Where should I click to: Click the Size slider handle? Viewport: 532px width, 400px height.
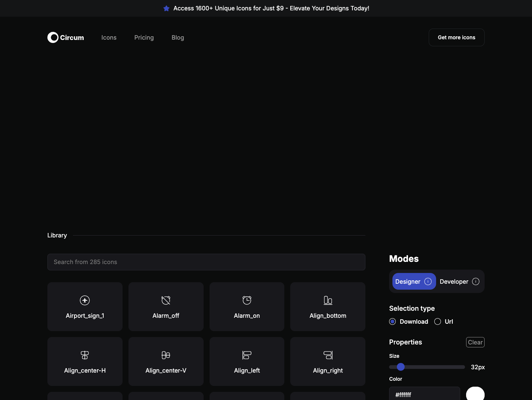[x=401, y=367]
